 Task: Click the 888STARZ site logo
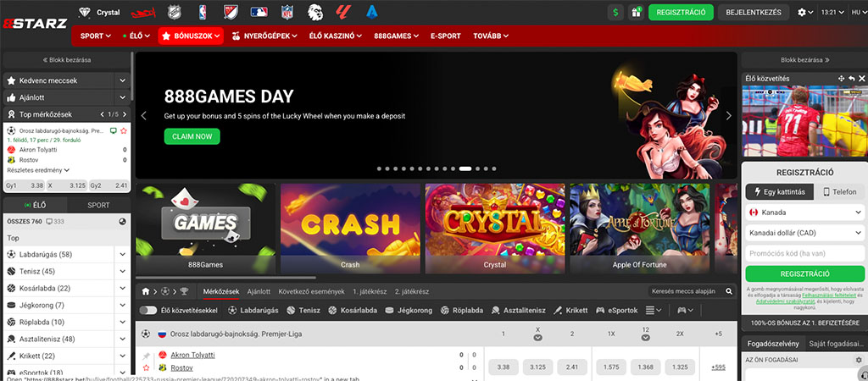(35, 24)
